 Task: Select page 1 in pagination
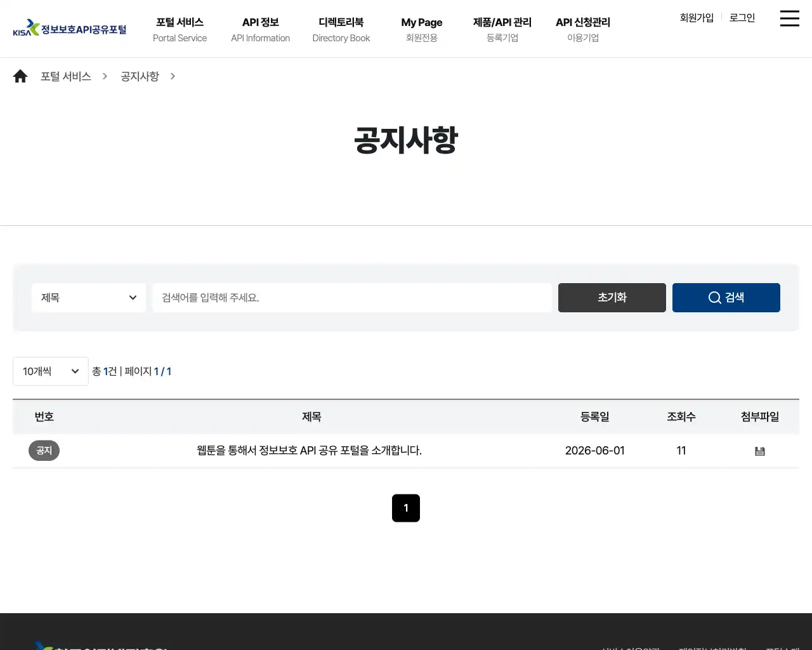pyautogui.click(x=406, y=508)
